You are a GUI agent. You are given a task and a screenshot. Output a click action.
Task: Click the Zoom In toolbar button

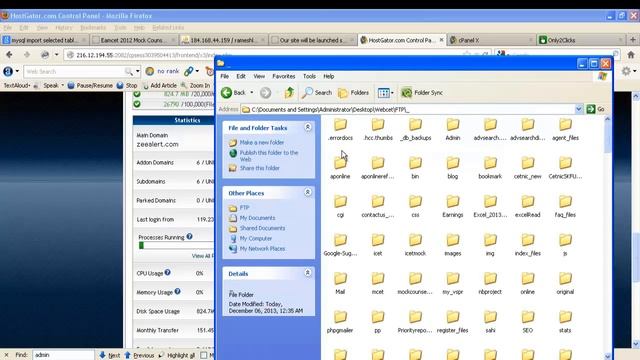[196, 85]
